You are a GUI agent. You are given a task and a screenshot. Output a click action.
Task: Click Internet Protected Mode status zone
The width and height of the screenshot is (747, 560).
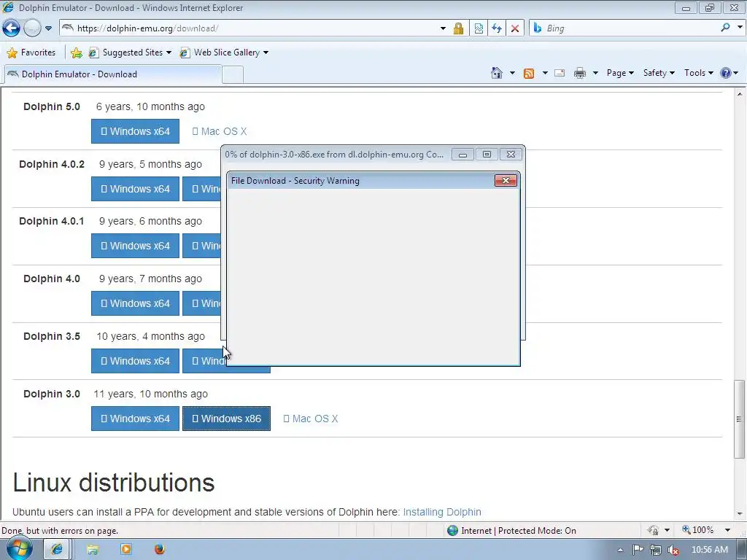pos(512,531)
